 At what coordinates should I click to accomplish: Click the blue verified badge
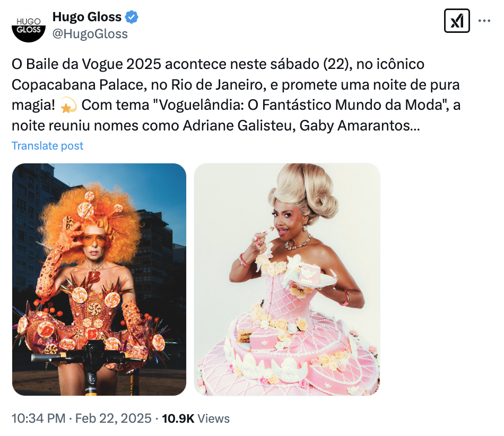coord(132,17)
